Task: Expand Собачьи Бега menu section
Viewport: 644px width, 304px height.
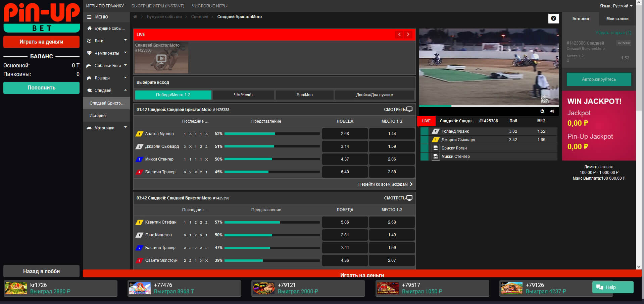Action: click(106, 66)
